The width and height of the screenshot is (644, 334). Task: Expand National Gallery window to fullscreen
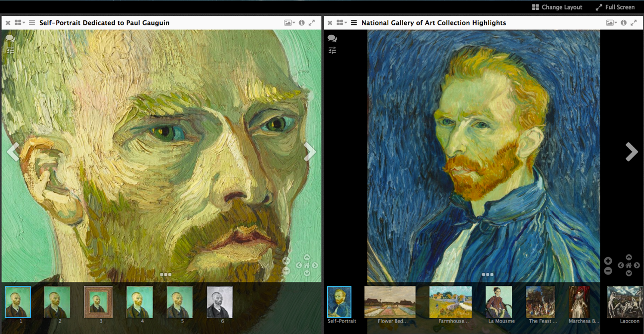(634, 23)
